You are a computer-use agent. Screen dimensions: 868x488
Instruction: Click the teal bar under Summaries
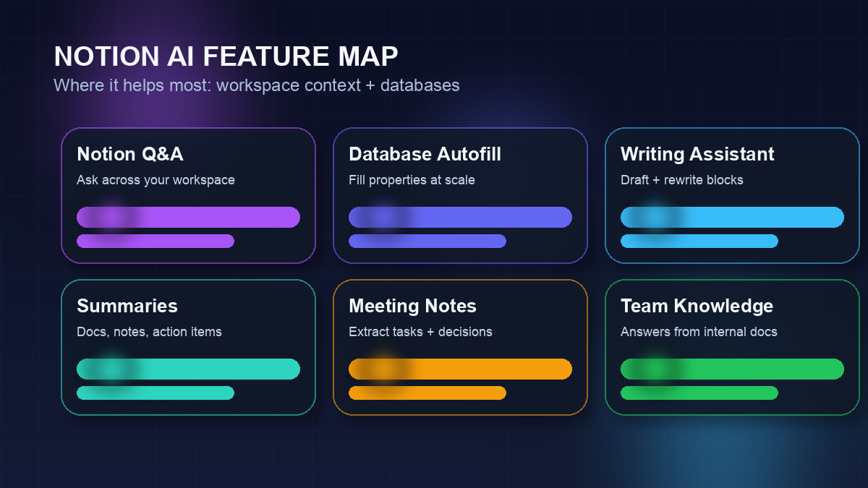[188, 369]
